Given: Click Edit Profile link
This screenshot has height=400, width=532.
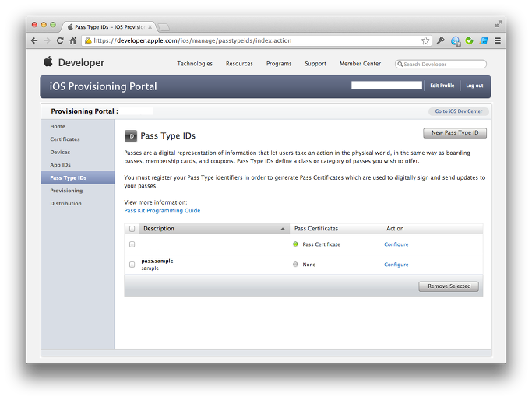Looking at the screenshot, I should 442,86.
